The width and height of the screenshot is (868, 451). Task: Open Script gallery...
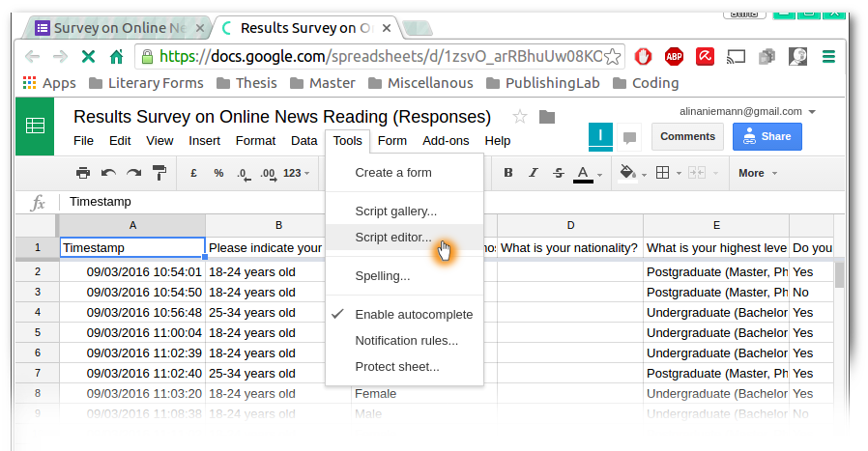coord(404,211)
